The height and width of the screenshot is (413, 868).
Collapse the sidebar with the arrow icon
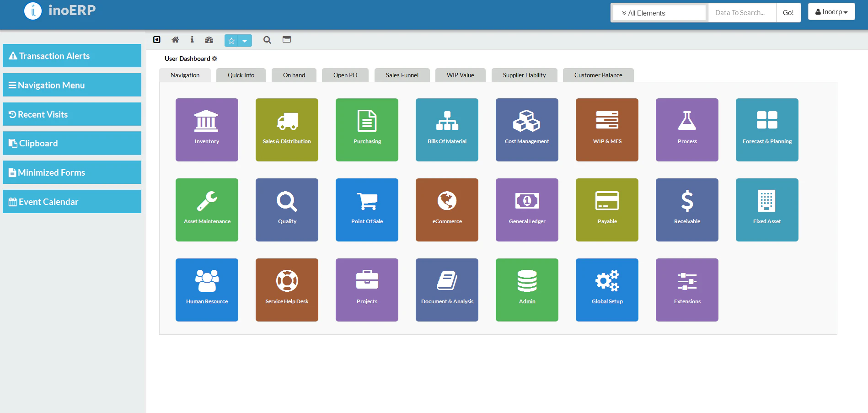[157, 40]
